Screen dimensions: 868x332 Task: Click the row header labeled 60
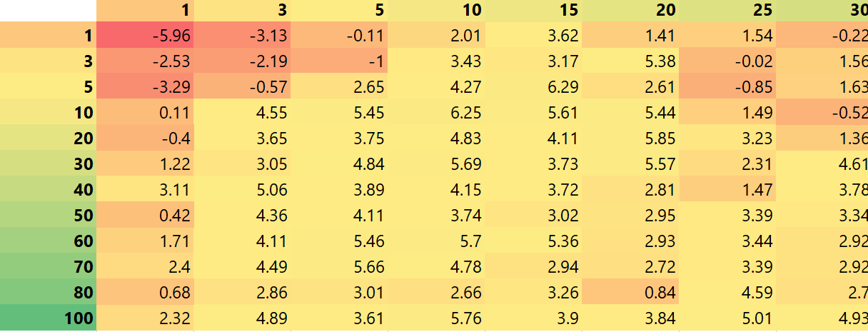pos(49,241)
